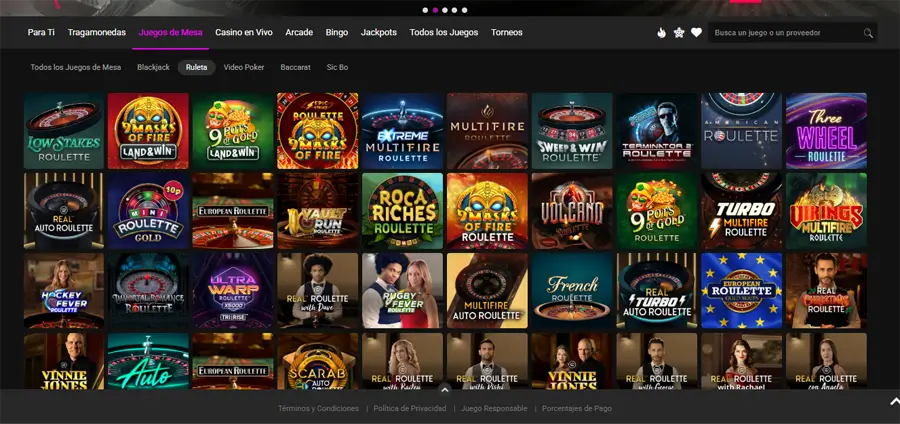Launch Rugby Fever Roulette

click(402, 291)
